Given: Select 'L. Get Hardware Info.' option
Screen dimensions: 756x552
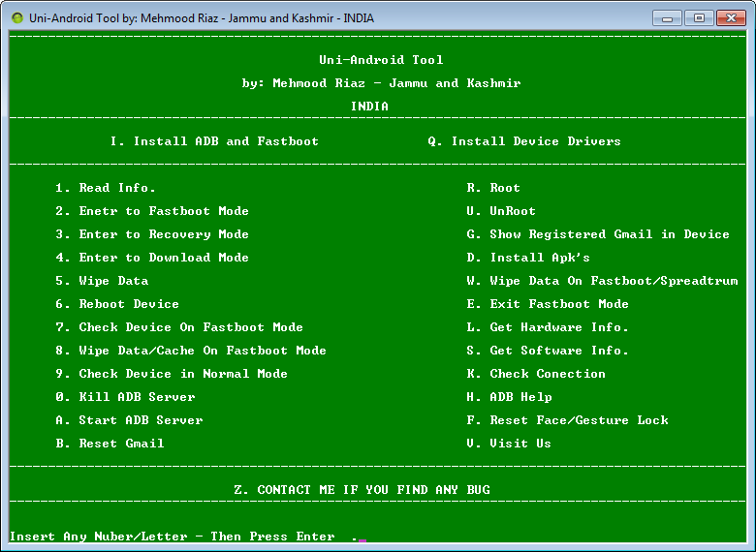Looking at the screenshot, I should (x=548, y=327).
